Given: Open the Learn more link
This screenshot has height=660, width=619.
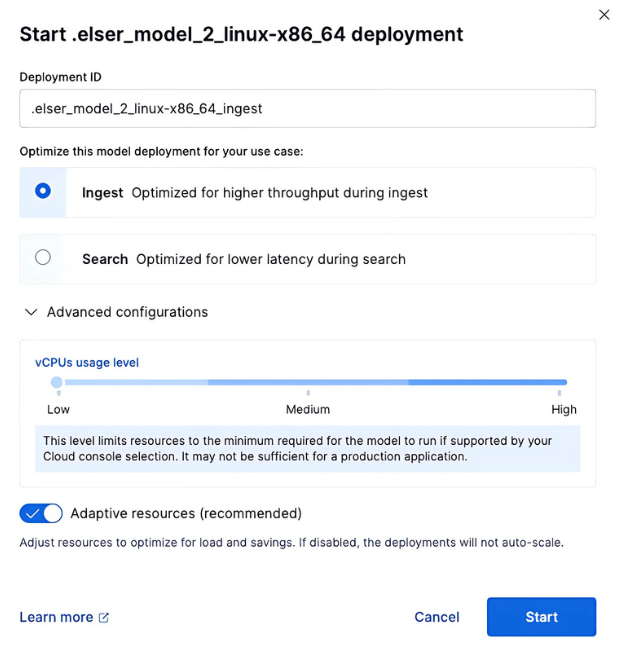Looking at the screenshot, I should tap(56, 617).
